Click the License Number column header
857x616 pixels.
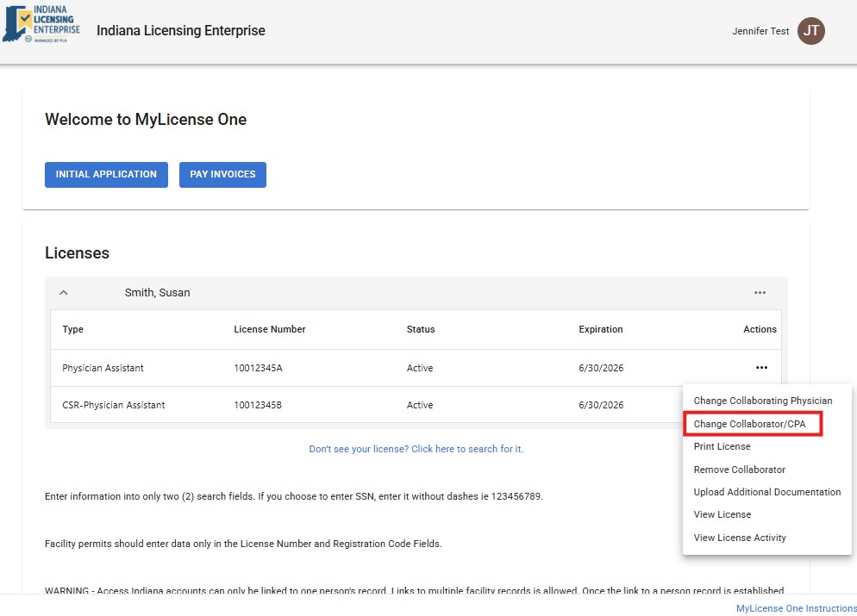coord(269,329)
